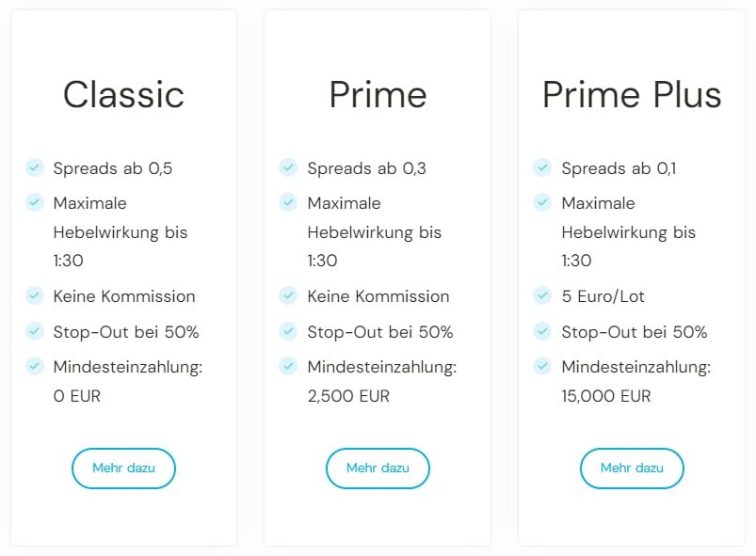Click the checkmark beside Mindesteinzahlung 15,000 EUR

point(542,365)
